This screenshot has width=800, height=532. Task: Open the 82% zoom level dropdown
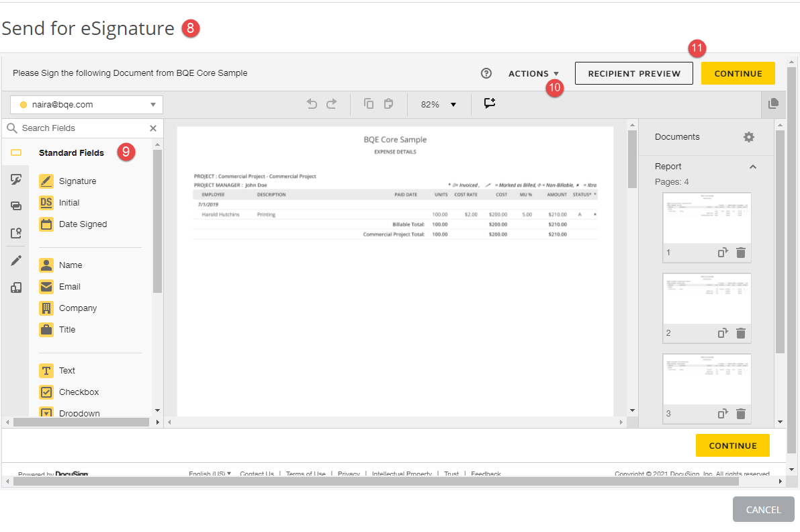pos(438,105)
